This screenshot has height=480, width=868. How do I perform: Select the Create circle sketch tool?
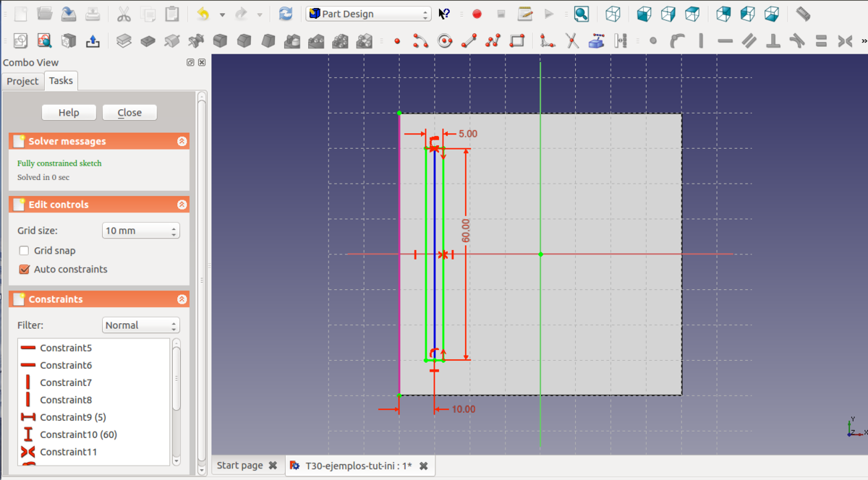pos(445,41)
